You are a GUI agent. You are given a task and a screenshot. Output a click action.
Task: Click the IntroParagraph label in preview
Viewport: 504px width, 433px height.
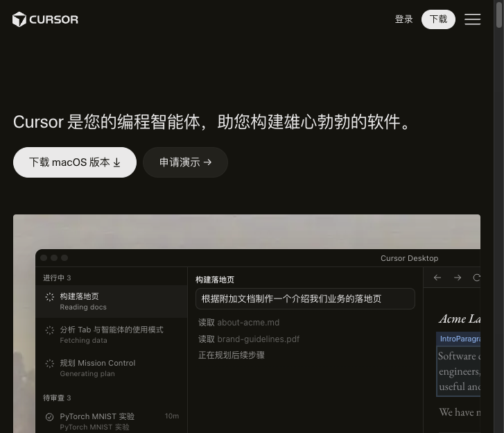[458, 339]
